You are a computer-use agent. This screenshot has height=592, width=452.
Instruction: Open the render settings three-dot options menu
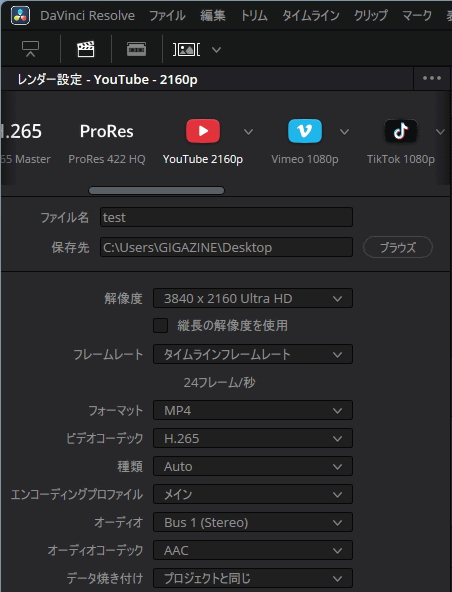pyautogui.click(x=432, y=78)
